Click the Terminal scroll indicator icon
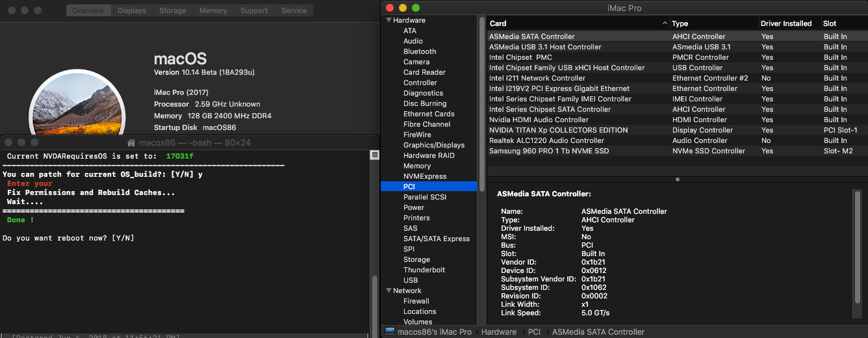Image resolution: width=868 pixels, height=338 pixels. pyautogui.click(x=374, y=155)
